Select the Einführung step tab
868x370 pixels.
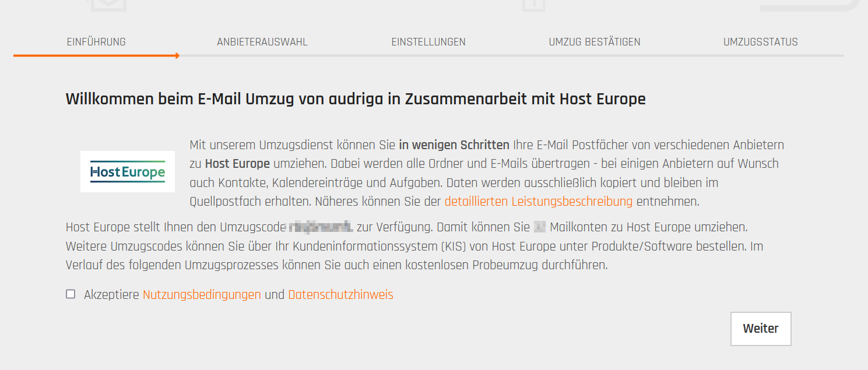point(96,42)
